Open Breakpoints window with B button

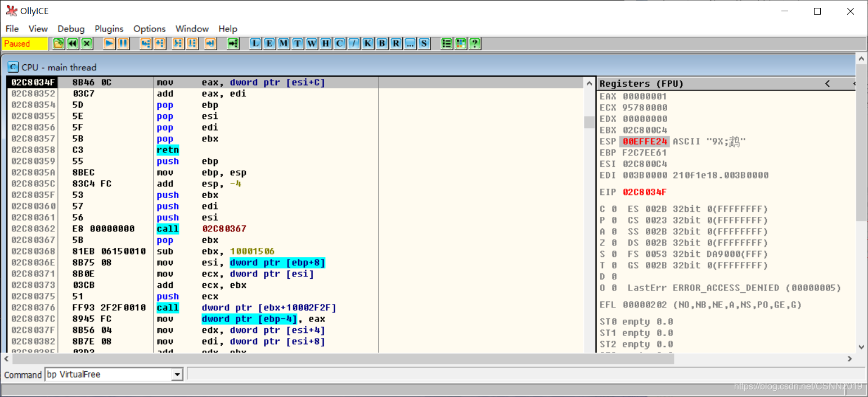pyautogui.click(x=382, y=43)
